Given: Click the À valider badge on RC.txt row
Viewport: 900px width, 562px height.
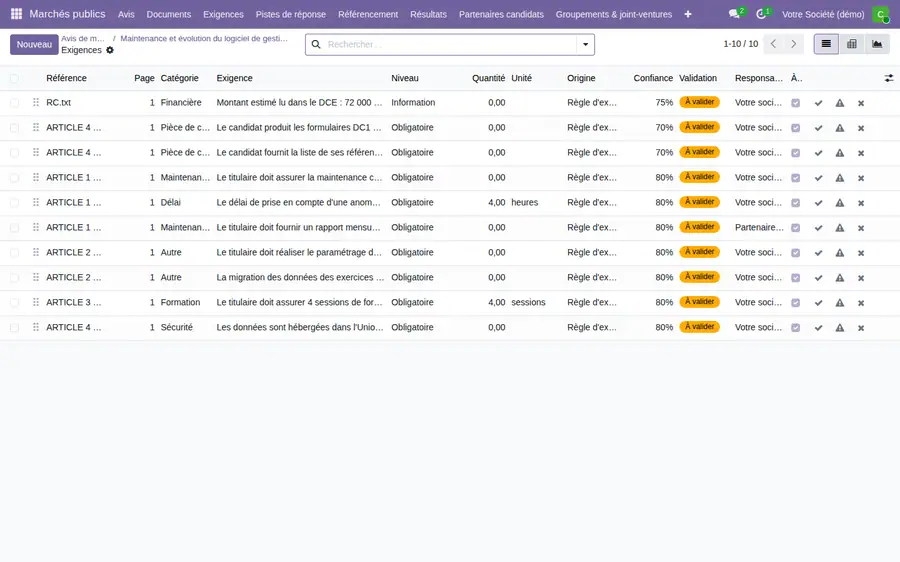Looking at the screenshot, I should click(699, 102).
